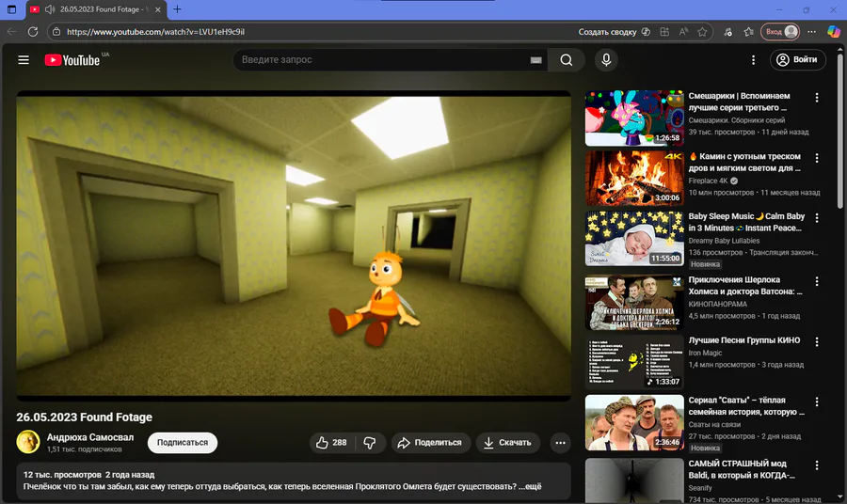Share the video via Поделиться button

tap(430, 443)
